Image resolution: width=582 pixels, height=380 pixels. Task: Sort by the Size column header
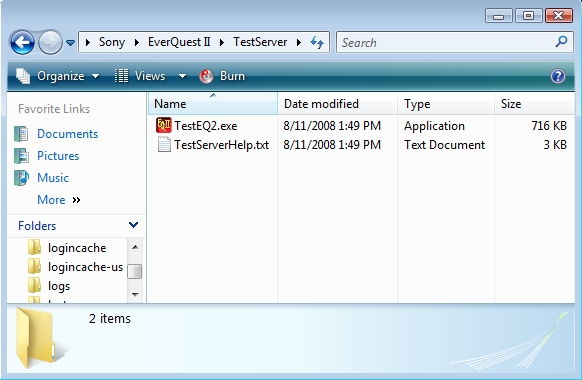(x=534, y=104)
